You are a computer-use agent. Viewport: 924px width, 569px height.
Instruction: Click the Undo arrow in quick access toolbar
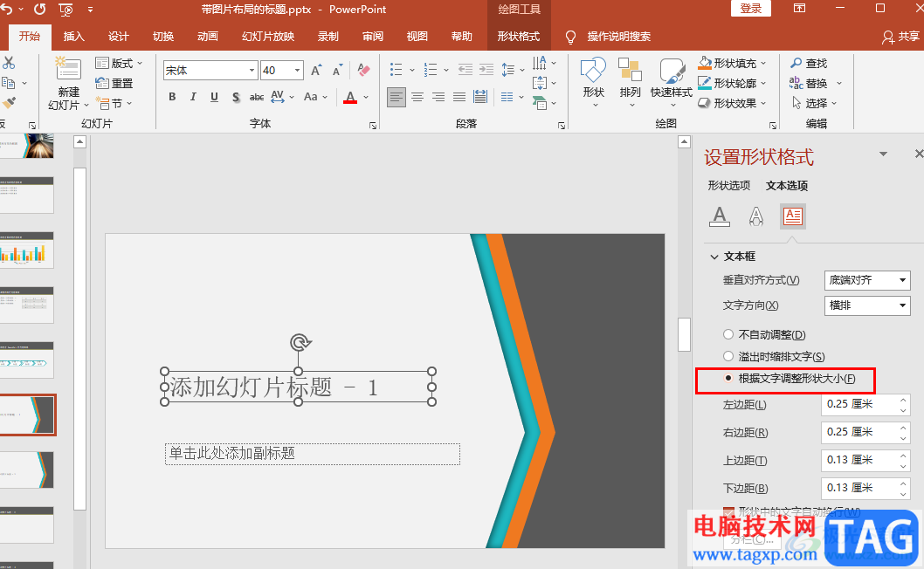pyautogui.click(x=6, y=10)
